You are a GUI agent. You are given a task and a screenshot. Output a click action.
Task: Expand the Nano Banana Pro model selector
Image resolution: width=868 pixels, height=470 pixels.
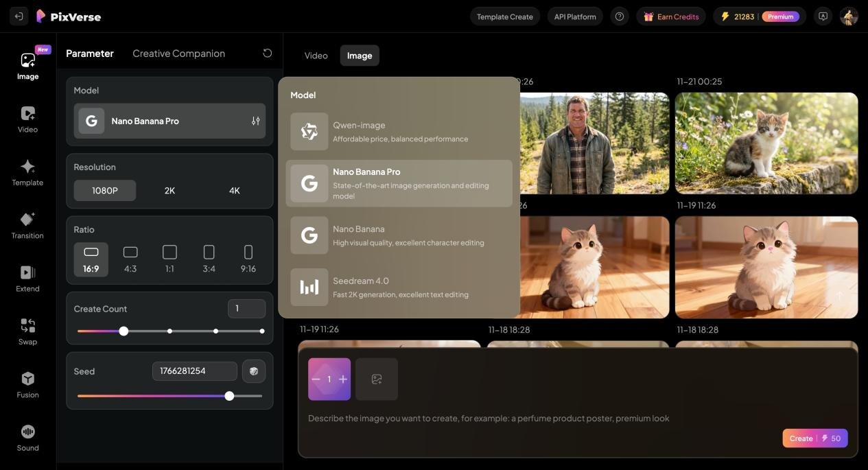coord(169,121)
